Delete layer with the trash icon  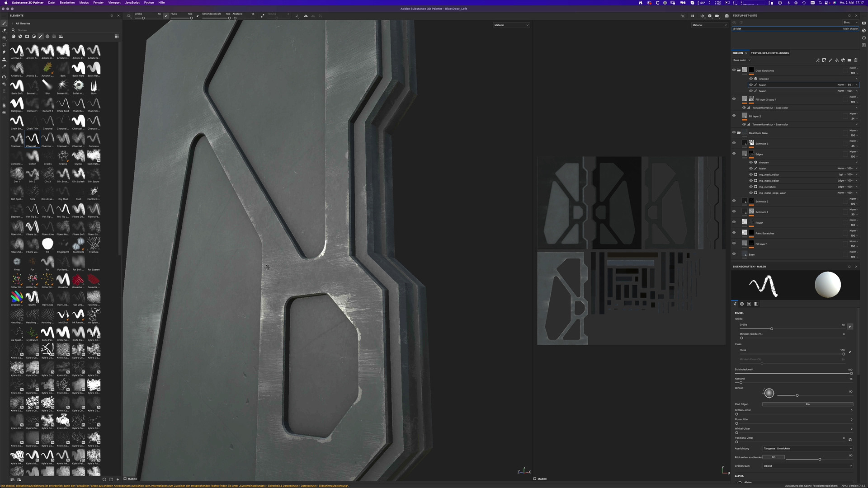856,60
